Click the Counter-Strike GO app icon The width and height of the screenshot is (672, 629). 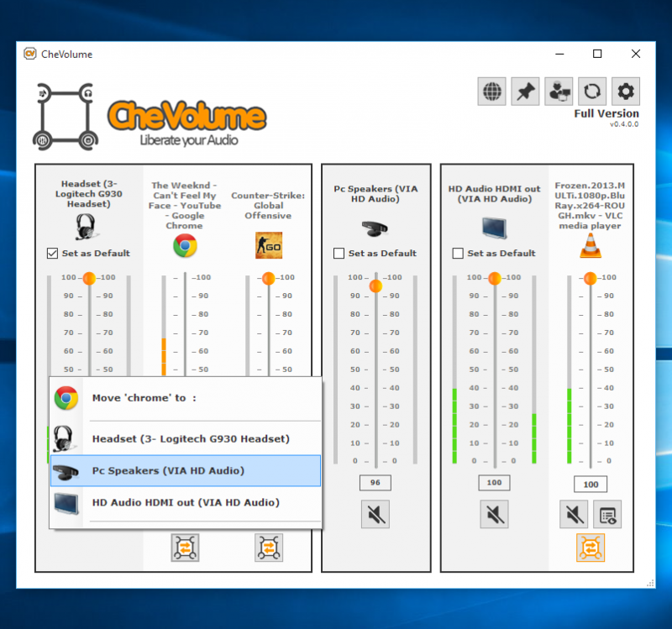tap(269, 245)
